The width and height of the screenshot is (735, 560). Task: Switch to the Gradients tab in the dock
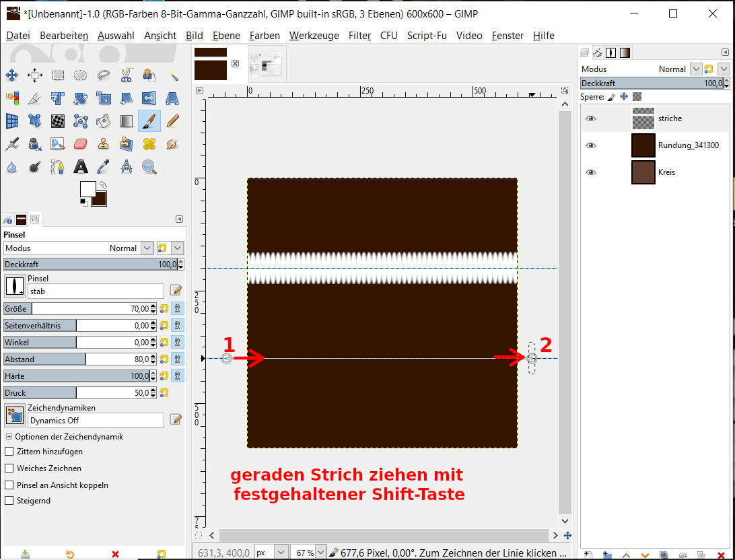pyautogui.click(x=625, y=53)
